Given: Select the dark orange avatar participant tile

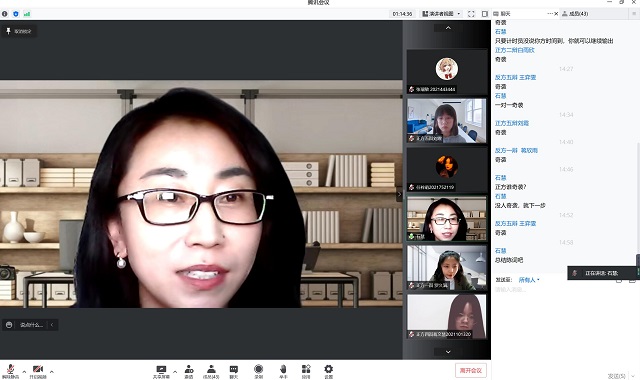Looking at the screenshot, I should (447, 169).
